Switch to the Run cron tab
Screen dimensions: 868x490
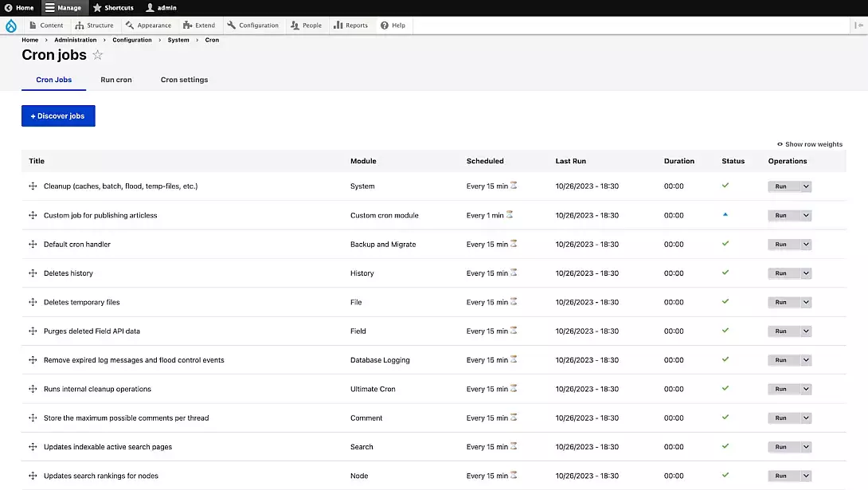[116, 80]
